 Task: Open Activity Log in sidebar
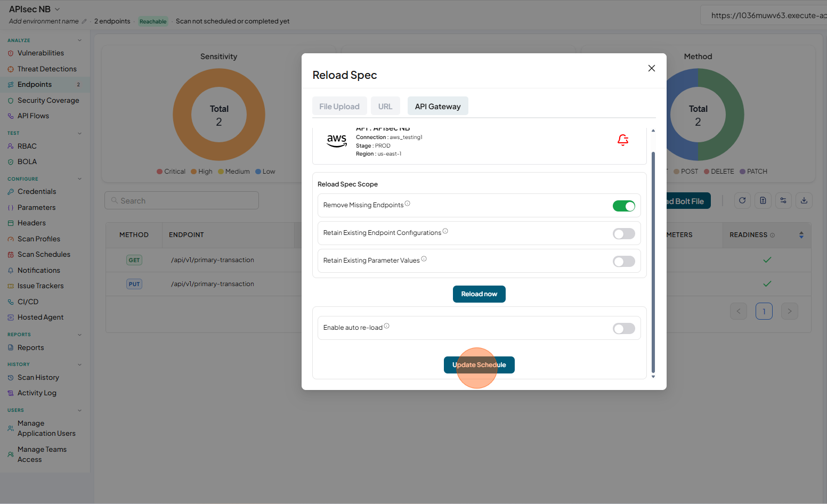point(37,393)
